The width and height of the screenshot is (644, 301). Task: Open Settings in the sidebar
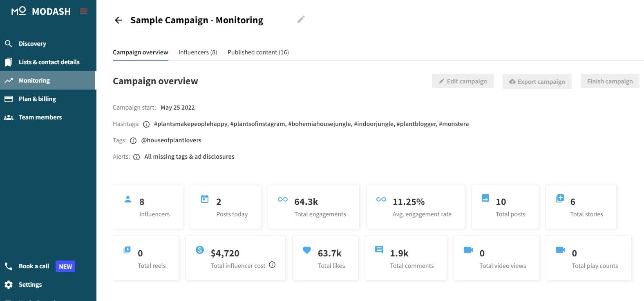coord(30,285)
